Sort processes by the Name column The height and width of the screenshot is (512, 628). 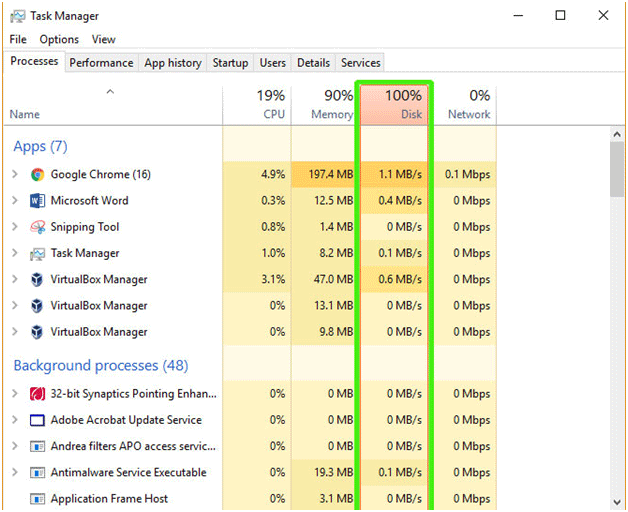click(113, 105)
